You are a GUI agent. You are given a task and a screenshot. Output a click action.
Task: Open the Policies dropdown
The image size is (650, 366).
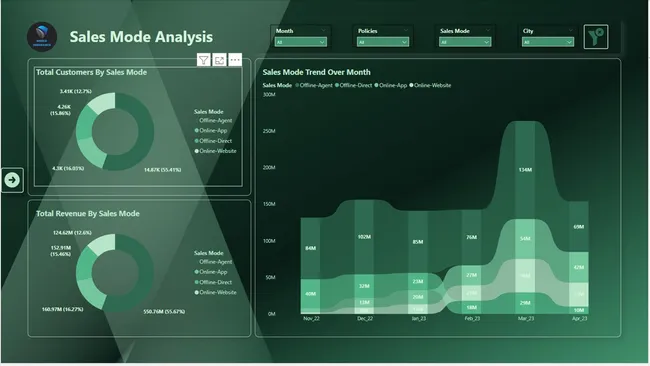[x=383, y=42]
